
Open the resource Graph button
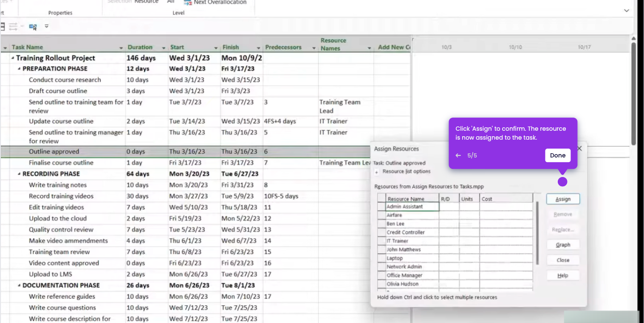(x=563, y=245)
